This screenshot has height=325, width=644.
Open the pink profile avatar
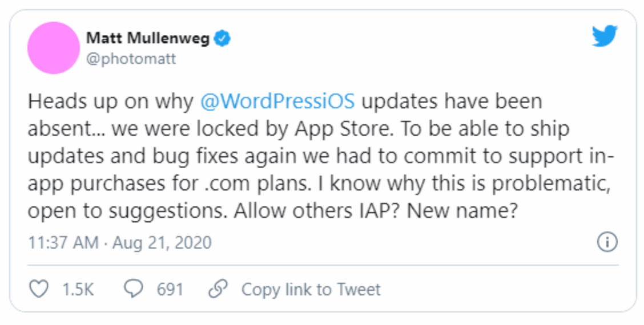point(54,48)
